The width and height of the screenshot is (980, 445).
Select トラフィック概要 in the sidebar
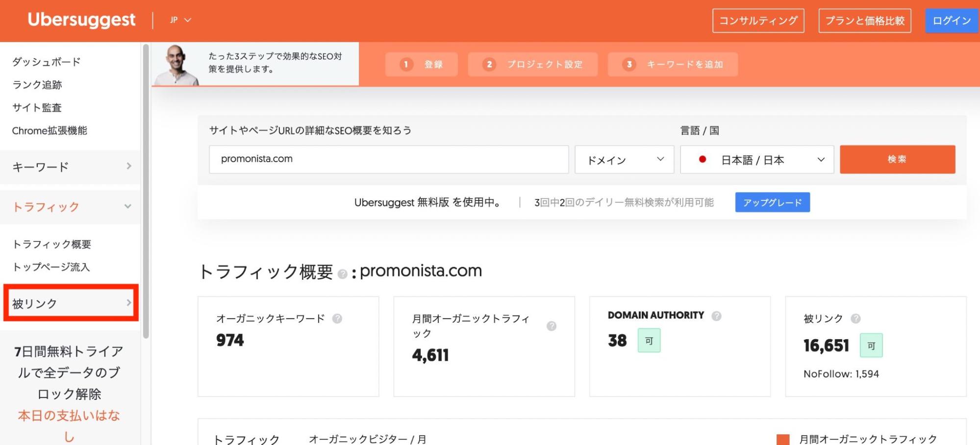tap(52, 244)
